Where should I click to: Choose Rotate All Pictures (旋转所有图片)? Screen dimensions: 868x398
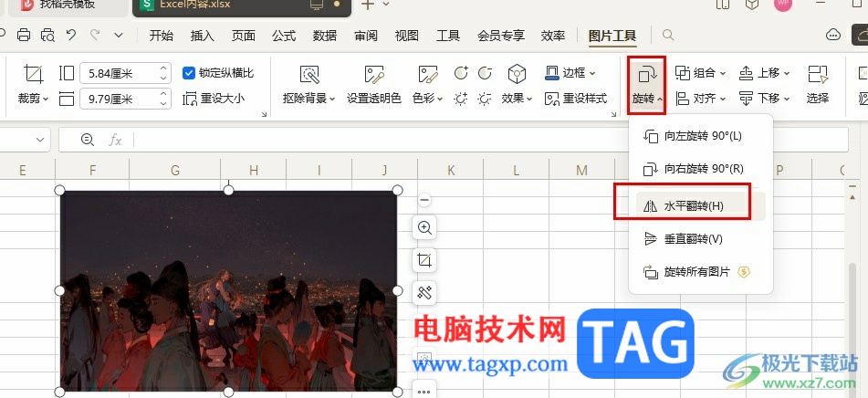tap(700, 272)
